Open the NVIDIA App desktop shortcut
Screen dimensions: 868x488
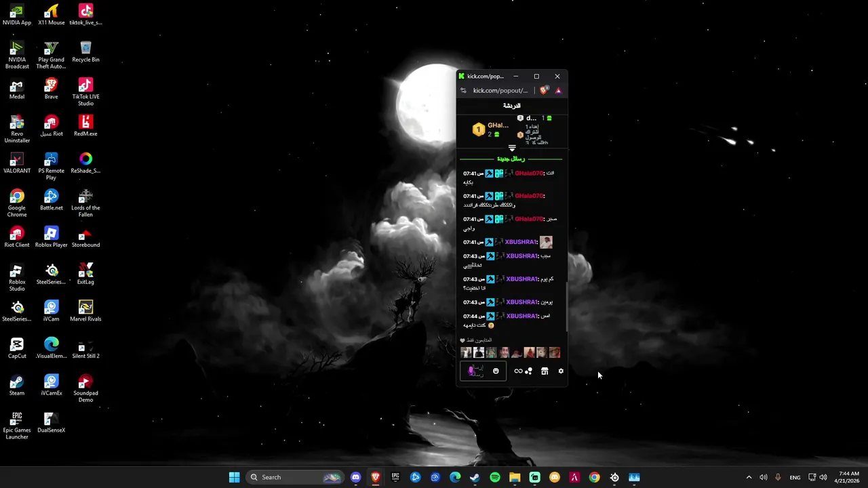[x=17, y=15]
